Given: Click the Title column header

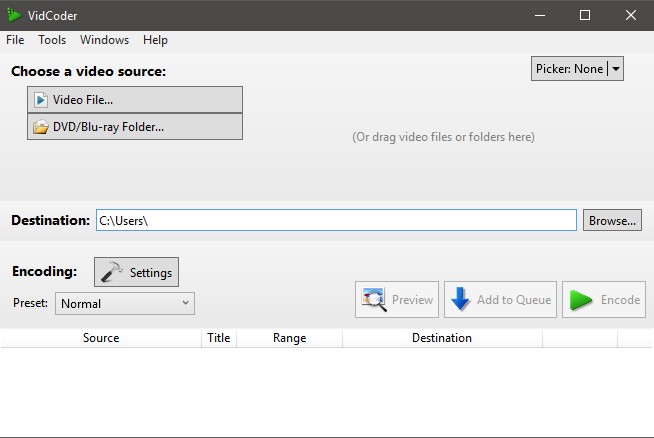Looking at the screenshot, I should click(x=219, y=338).
